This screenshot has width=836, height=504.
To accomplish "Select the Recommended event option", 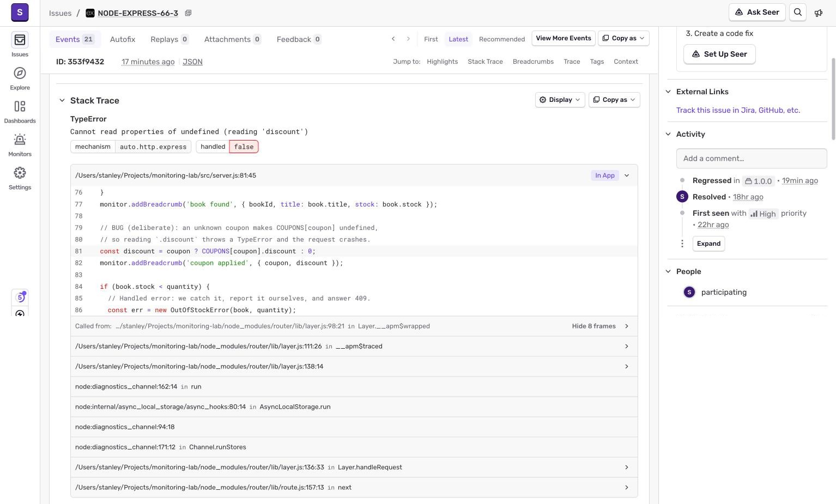I will pyautogui.click(x=502, y=39).
